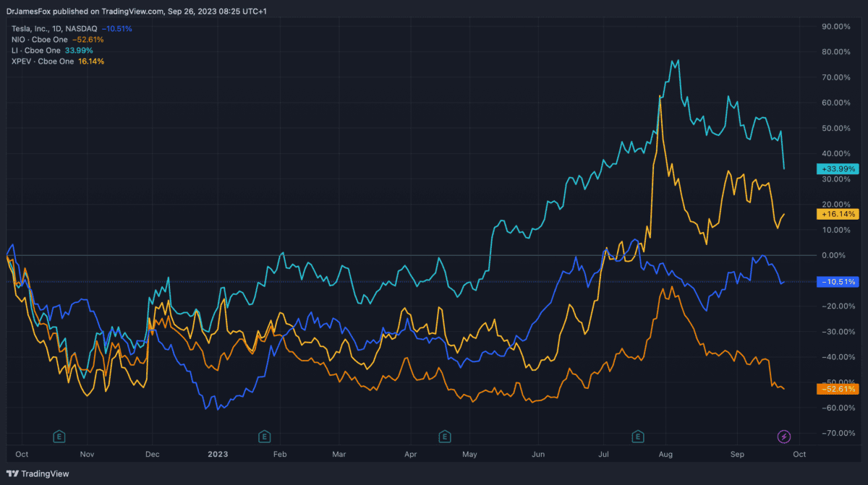This screenshot has width=868, height=485.
Task: Click the Aug label on time axis
Action: 666,454
